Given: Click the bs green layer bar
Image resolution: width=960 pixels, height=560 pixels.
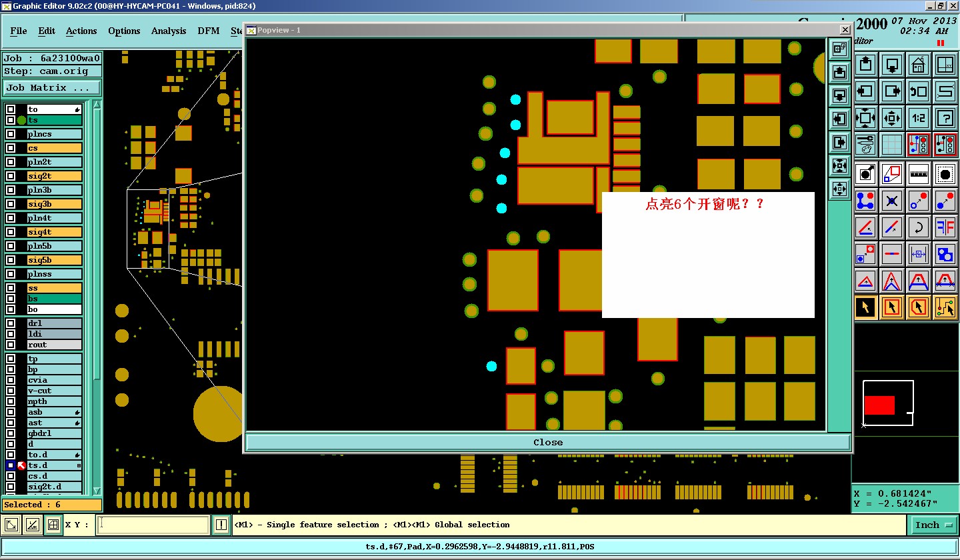Looking at the screenshot, I should tap(55, 299).
